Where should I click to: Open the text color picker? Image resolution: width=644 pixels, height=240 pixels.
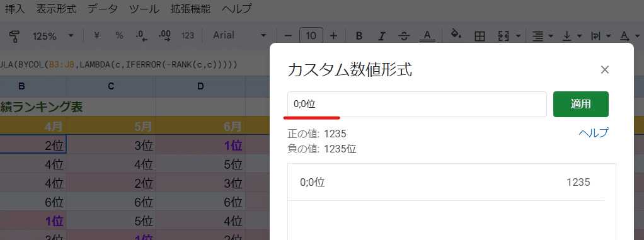click(427, 36)
